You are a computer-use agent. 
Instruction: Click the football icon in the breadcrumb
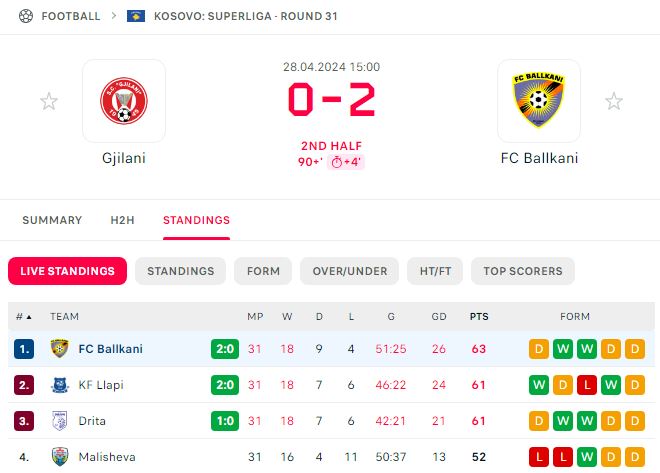pyautogui.click(x=26, y=16)
